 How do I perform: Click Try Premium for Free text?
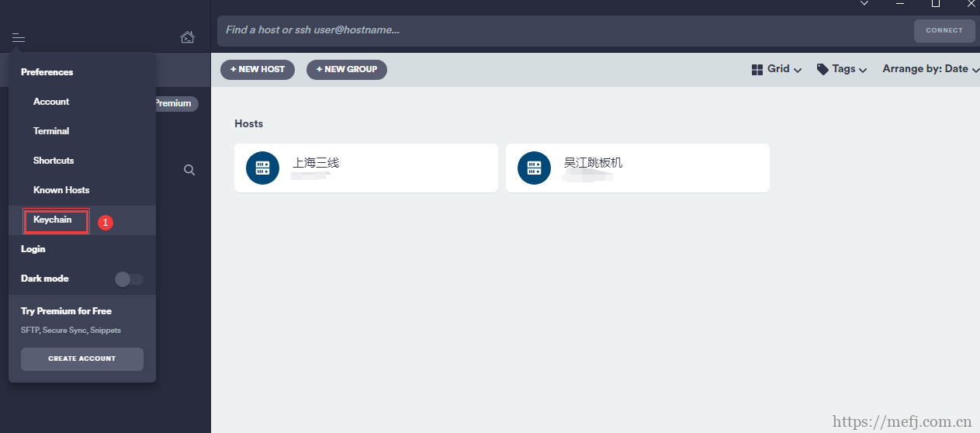click(66, 311)
